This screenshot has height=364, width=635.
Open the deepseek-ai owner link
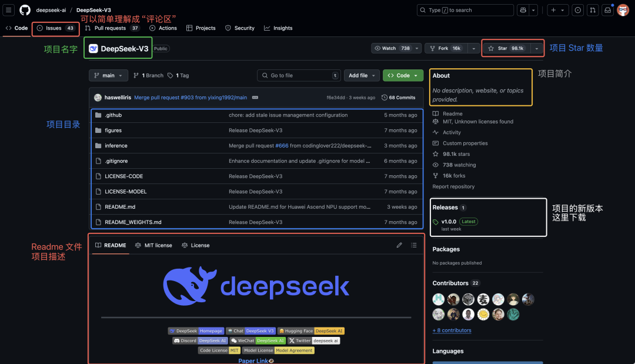click(51, 10)
